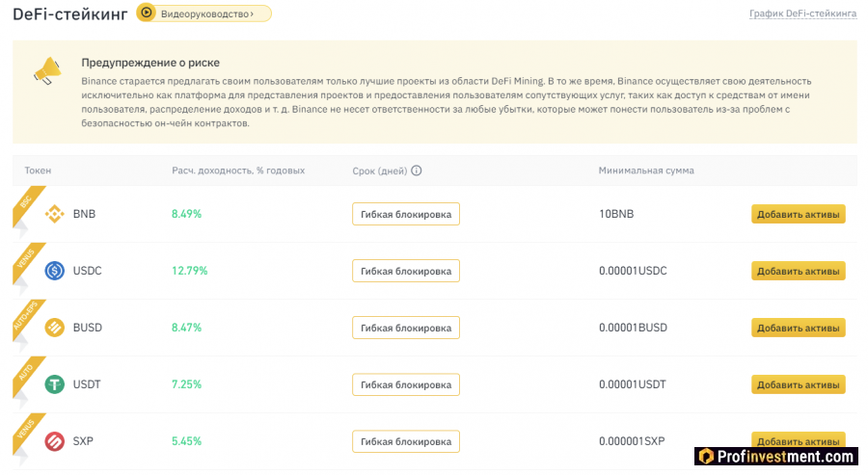Viewport: 868px width, 475px height.
Task: Click the VENUS ribbon on SXP row
Action: pyautogui.click(x=27, y=430)
